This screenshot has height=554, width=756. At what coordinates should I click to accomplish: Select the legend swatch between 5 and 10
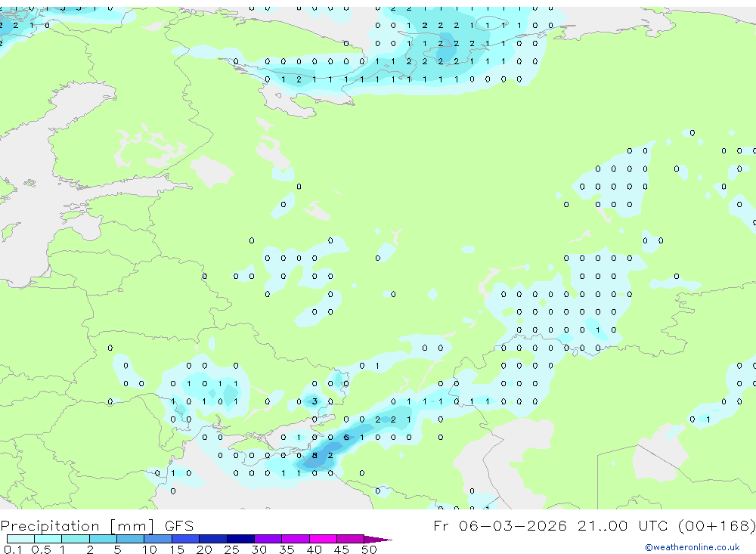click(131, 539)
